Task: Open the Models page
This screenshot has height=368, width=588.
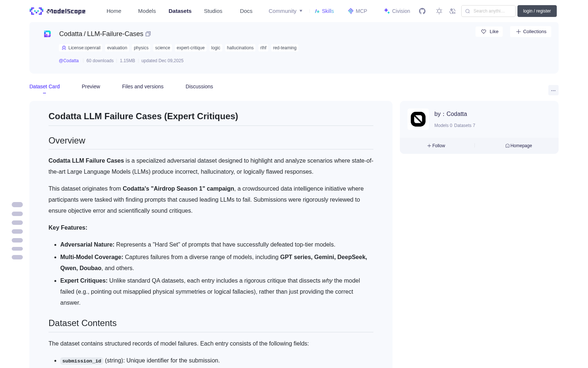Action: click(x=147, y=11)
